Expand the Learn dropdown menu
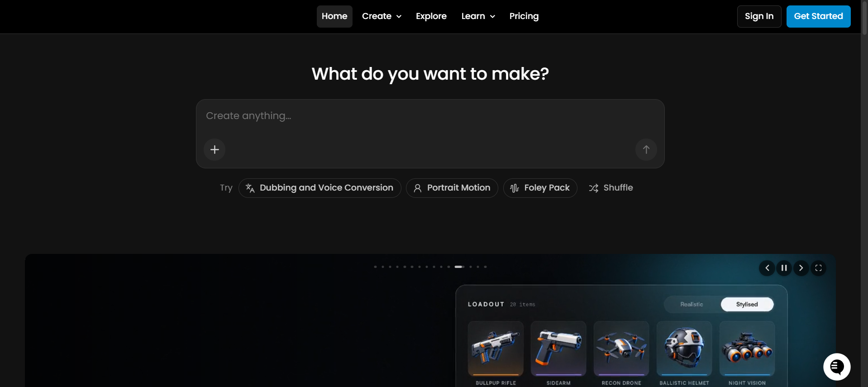The width and height of the screenshot is (868, 387). [x=478, y=16]
